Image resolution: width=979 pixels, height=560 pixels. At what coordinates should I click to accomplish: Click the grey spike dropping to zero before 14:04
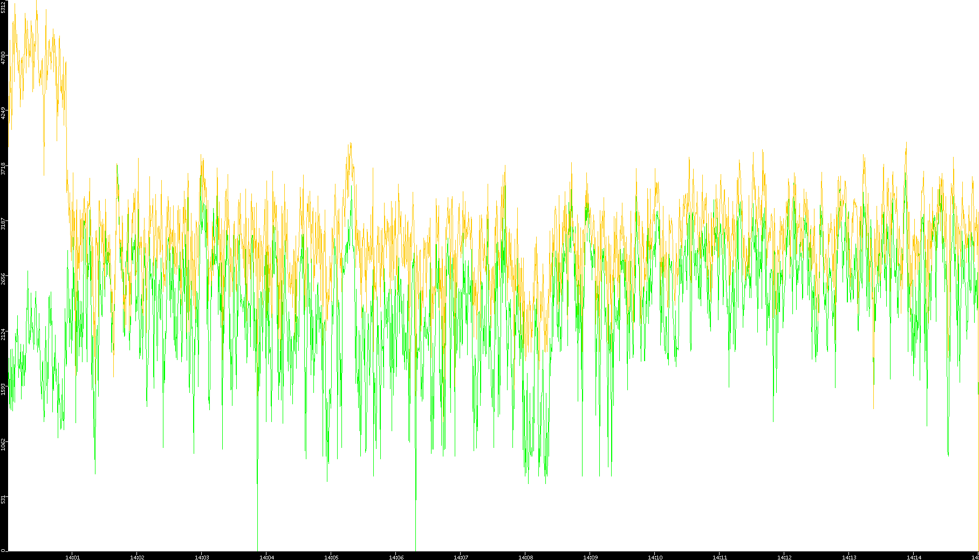coord(257,517)
